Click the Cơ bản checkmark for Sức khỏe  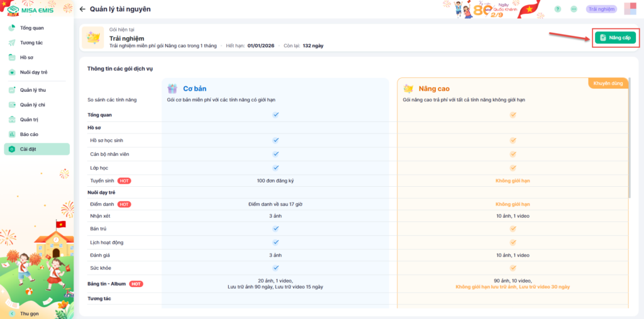[275, 267]
